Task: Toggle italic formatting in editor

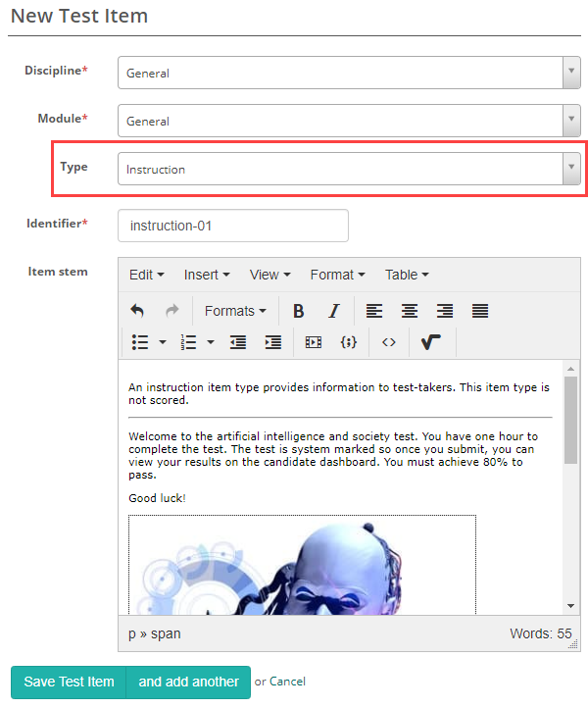Action: (x=333, y=311)
